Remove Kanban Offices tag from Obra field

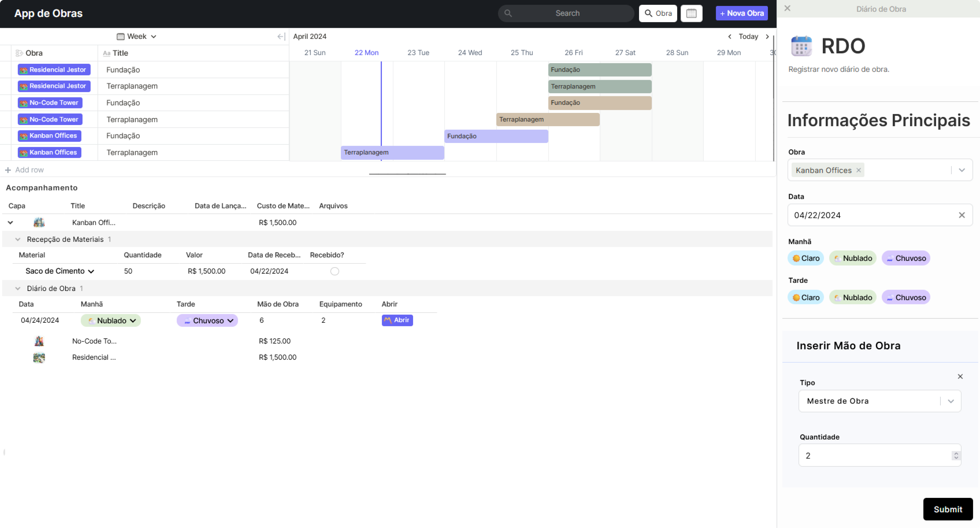point(858,171)
